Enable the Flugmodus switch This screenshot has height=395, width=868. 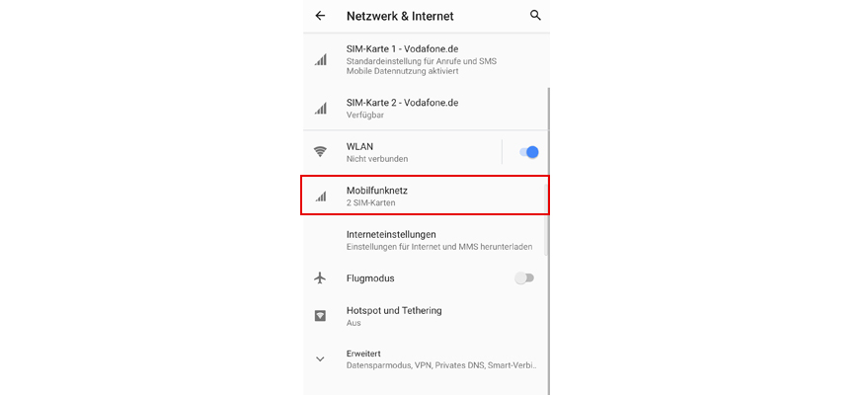coord(524,277)
